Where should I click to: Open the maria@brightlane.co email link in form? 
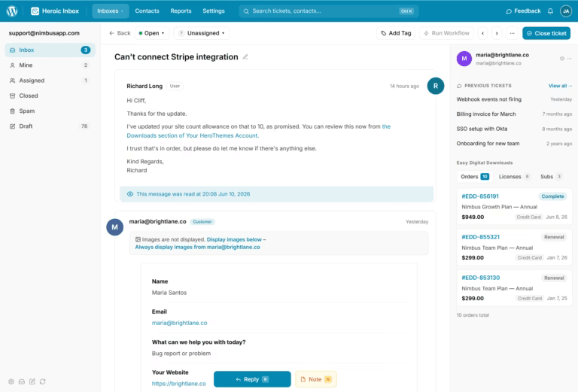[x=180, y=323]
